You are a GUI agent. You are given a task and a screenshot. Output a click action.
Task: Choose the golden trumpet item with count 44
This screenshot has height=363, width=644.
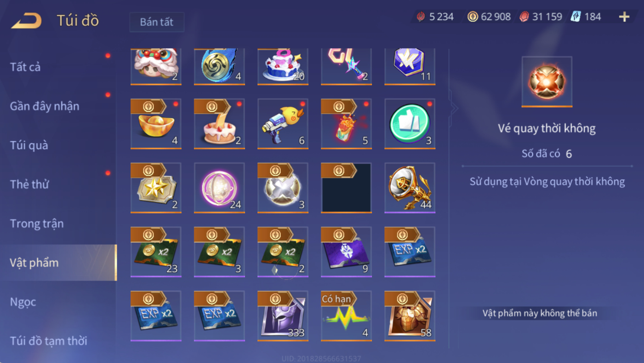pos(410,188)
